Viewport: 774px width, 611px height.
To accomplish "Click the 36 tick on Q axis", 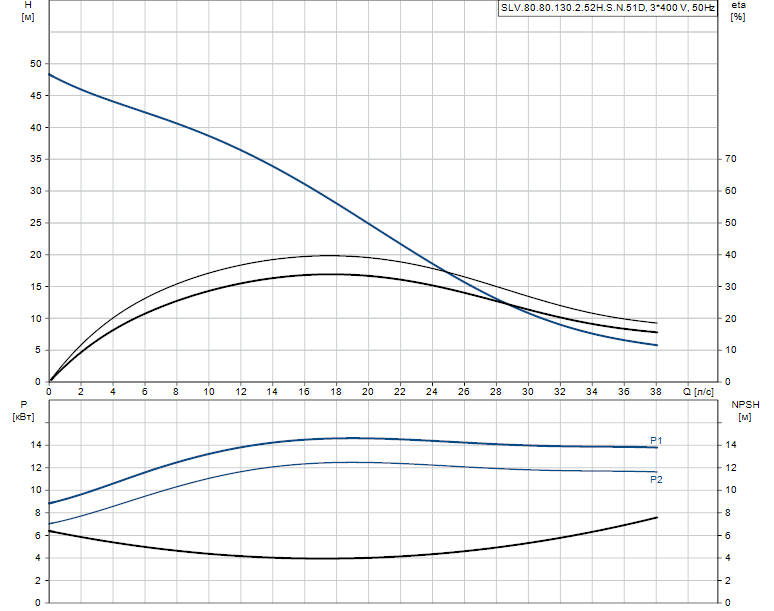I will click(x=623, y=391).
